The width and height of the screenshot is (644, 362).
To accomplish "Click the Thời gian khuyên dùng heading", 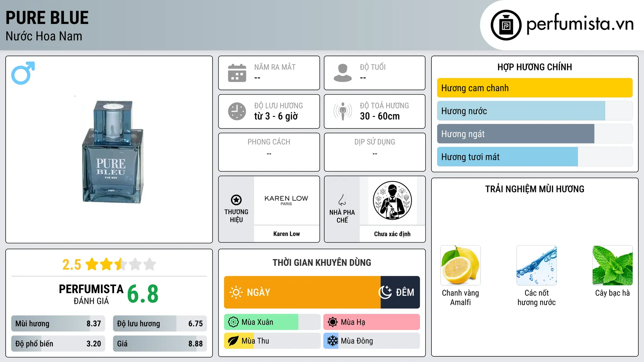I will [x=322, y=262].
